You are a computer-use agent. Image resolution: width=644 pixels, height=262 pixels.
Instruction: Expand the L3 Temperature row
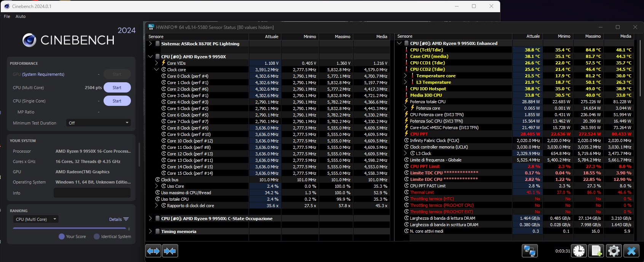(406, 82)
